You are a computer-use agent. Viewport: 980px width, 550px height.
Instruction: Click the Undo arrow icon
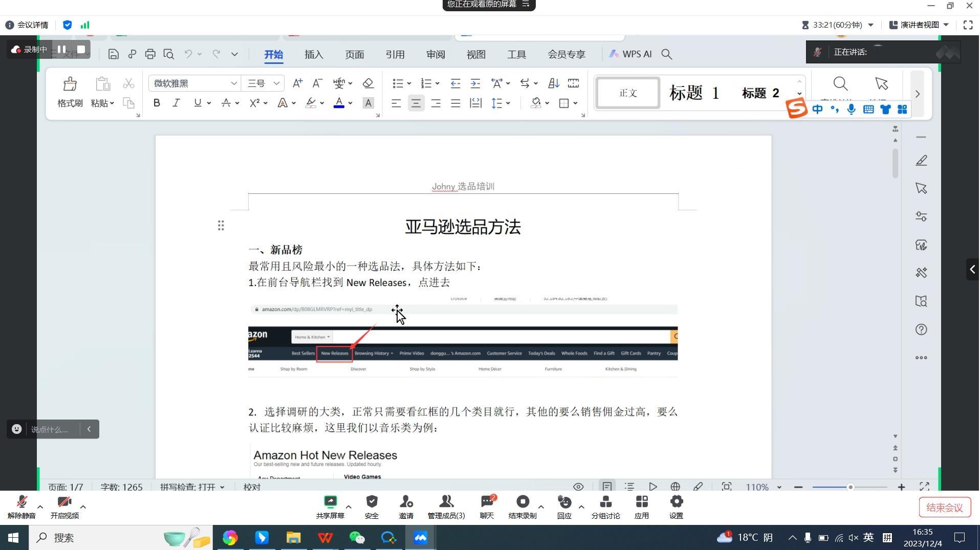[x=188, y=54]
